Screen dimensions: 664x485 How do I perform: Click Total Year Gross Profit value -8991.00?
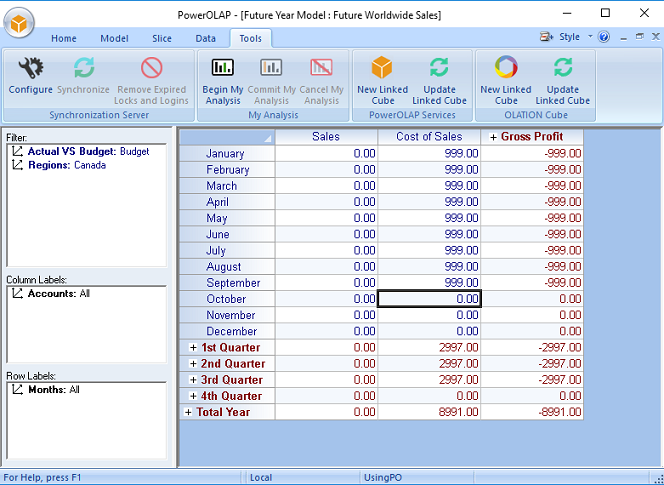pos(532,412)
